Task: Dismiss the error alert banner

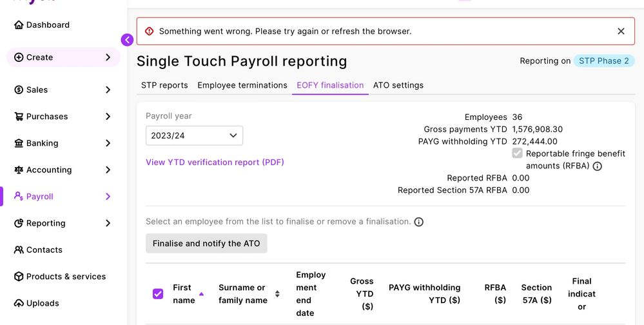Action: pyautogui.click(x=621, y=31)
